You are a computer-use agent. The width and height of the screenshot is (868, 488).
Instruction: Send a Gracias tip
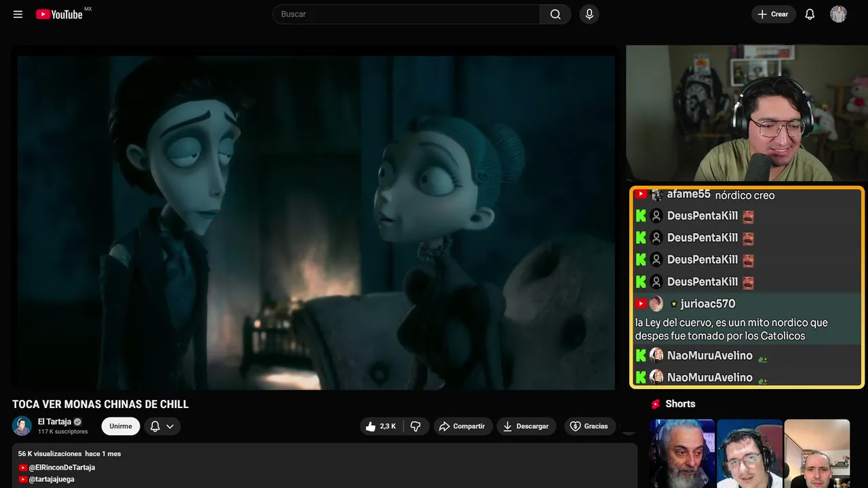[589, 426]
